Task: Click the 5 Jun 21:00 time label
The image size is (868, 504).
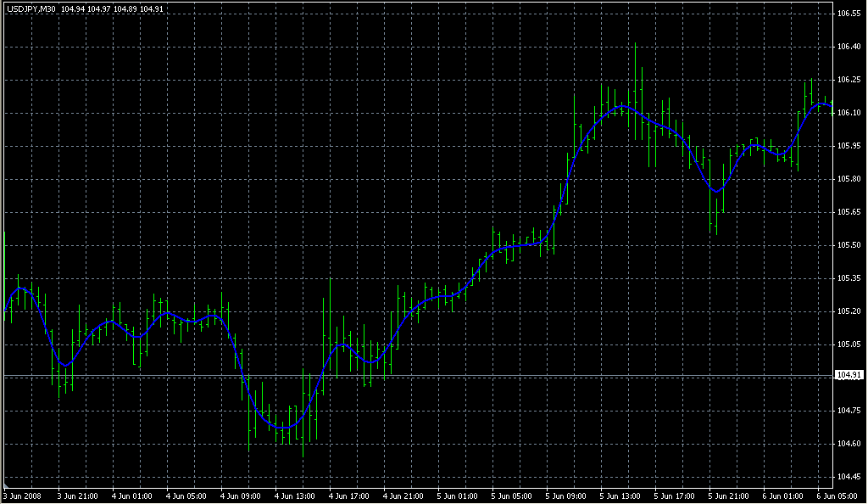Action: tap(728, 496)
